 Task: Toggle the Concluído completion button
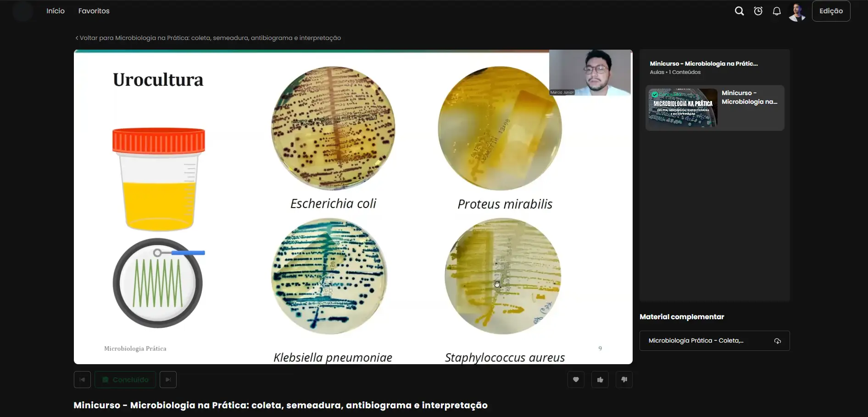[125, 379]
